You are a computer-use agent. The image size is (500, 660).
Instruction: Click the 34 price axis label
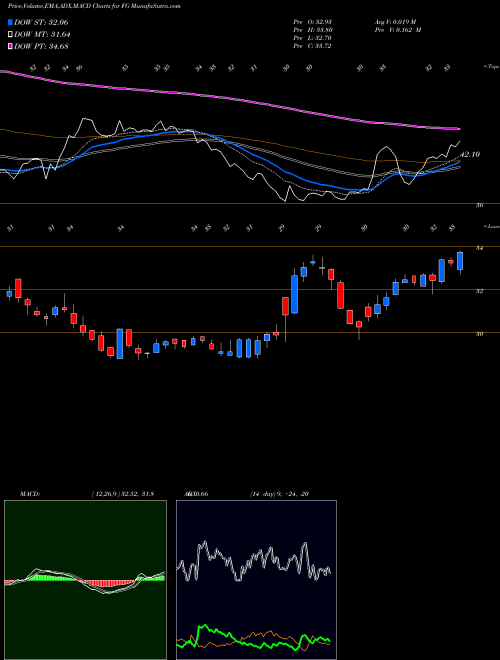point(480,248)
